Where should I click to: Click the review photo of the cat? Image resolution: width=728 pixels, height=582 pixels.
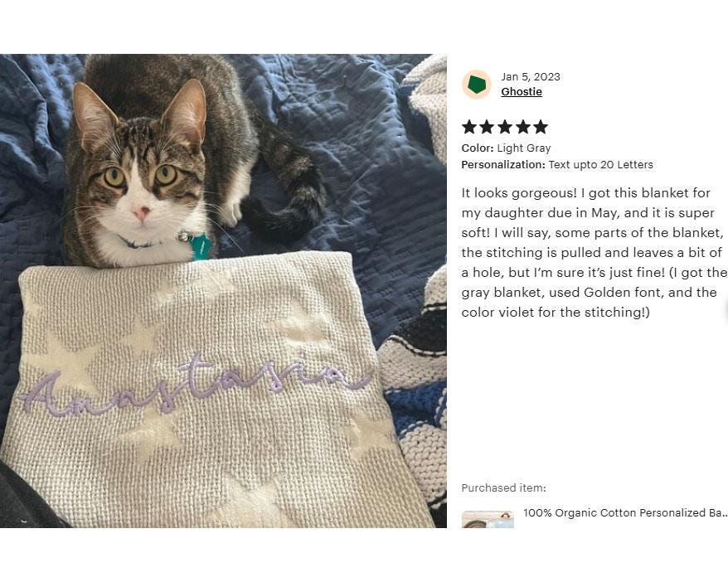(x=223, y=291)
